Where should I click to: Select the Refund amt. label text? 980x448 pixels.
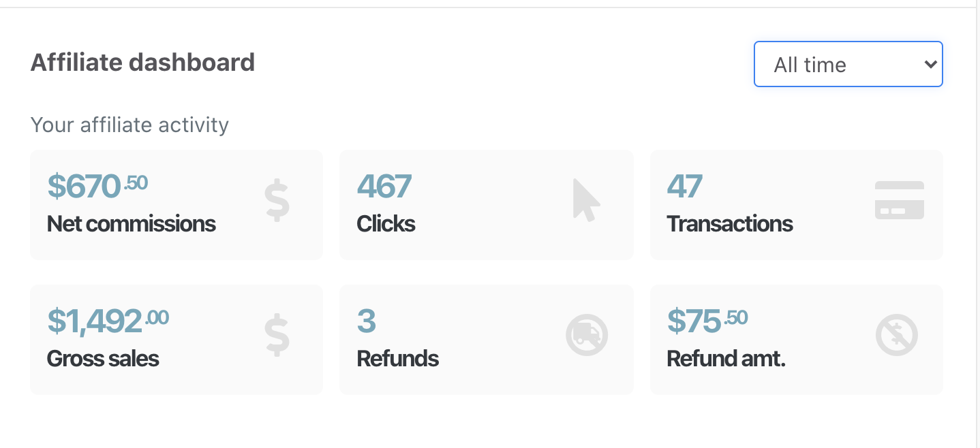[x=726, y=359]
